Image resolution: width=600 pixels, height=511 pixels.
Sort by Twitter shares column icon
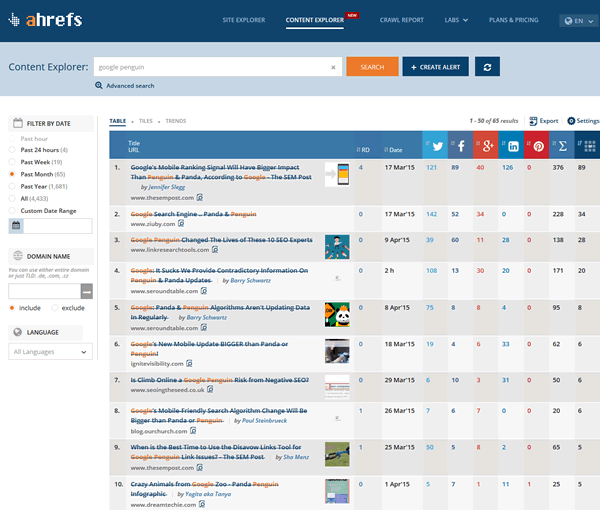[437, 146]
